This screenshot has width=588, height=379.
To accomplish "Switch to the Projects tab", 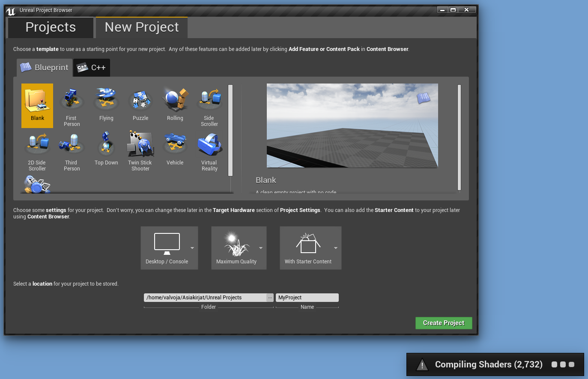I will pyautogui.click(x=51, y=27).
